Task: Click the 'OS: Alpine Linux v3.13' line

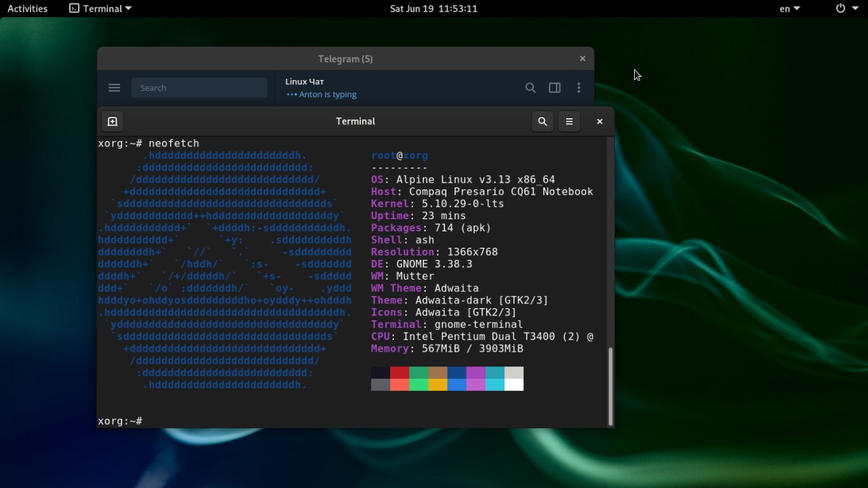Action: 463,180
